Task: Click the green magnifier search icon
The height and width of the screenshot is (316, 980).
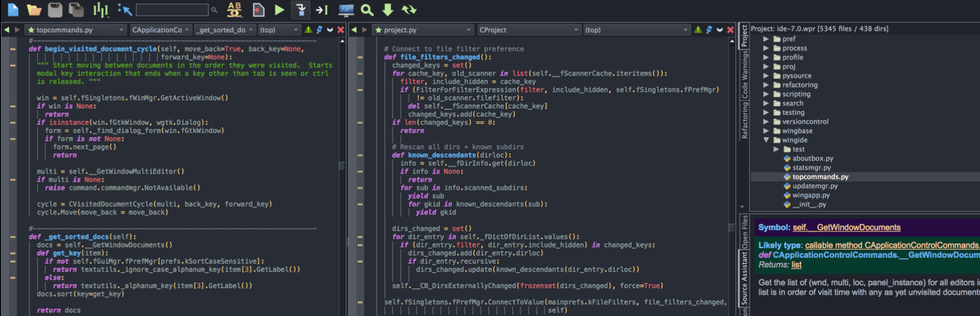Action: pyautogui.click(x=367, y=9)
